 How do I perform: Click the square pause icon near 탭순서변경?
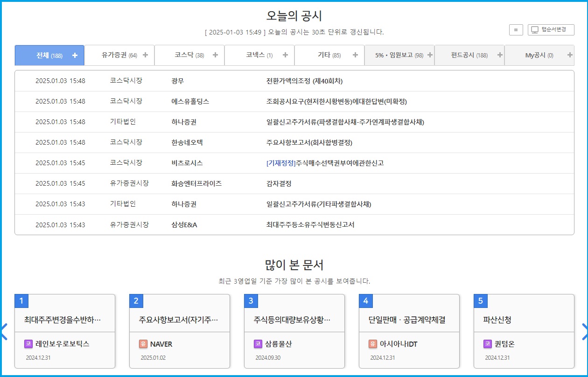click(x=516, y=29)
